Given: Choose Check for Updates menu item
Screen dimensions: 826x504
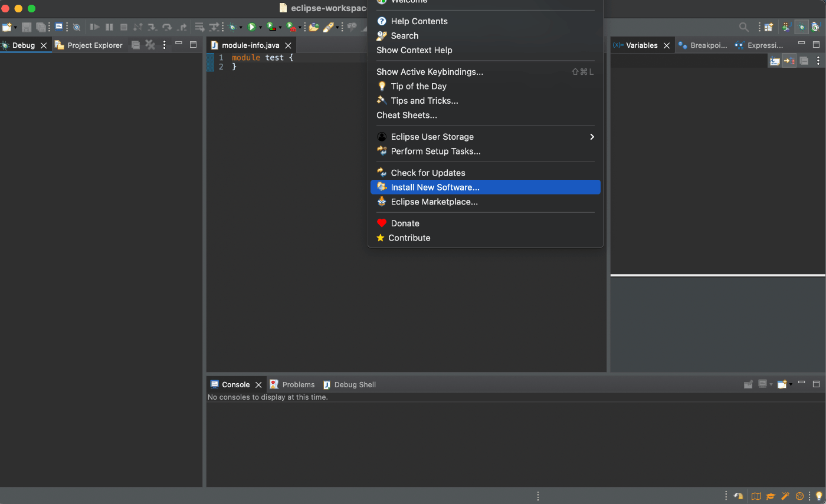Looking at the screenshot, I should (485, 173).
